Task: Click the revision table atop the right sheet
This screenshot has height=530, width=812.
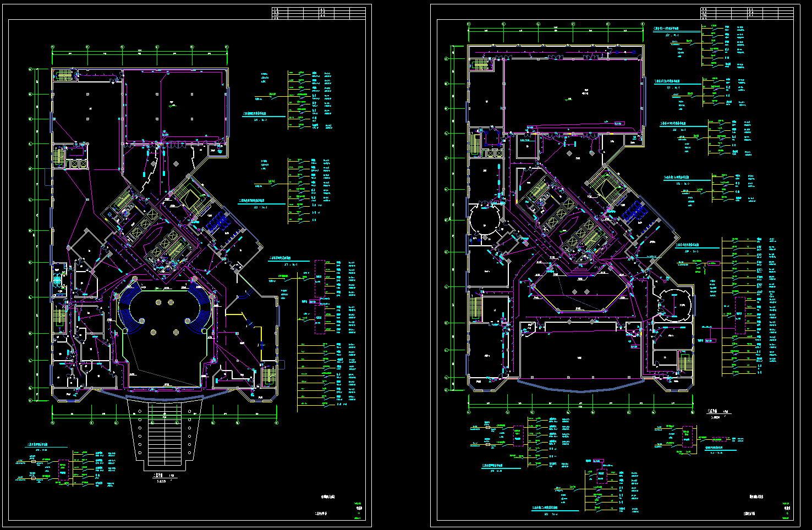Action: click(x=747, y=13)
